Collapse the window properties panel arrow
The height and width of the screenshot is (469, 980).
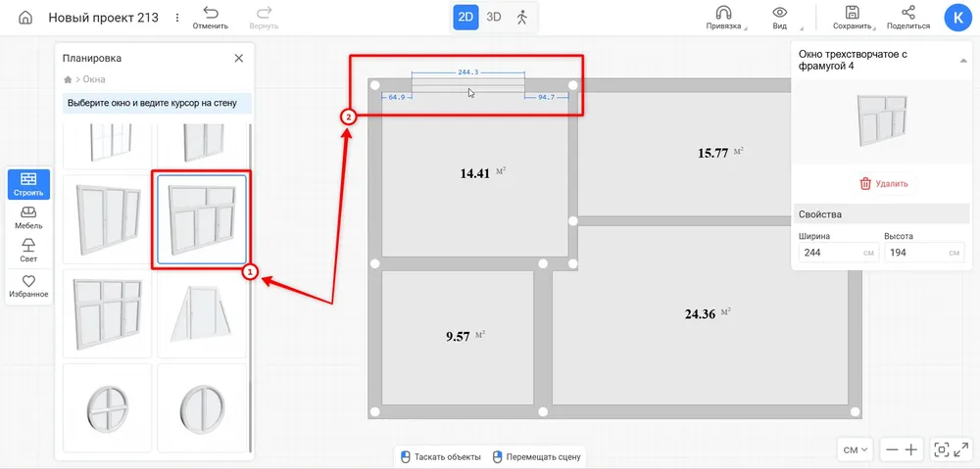pyautogui.click(x=962, y=61)
